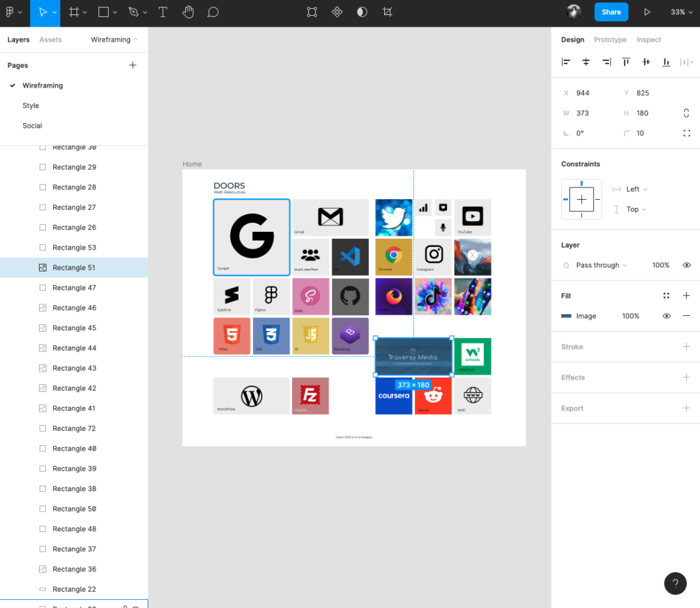Viewport: 700px width, 608px height.
Task: Select the Wireframing page
Action: tap(42, 85)
